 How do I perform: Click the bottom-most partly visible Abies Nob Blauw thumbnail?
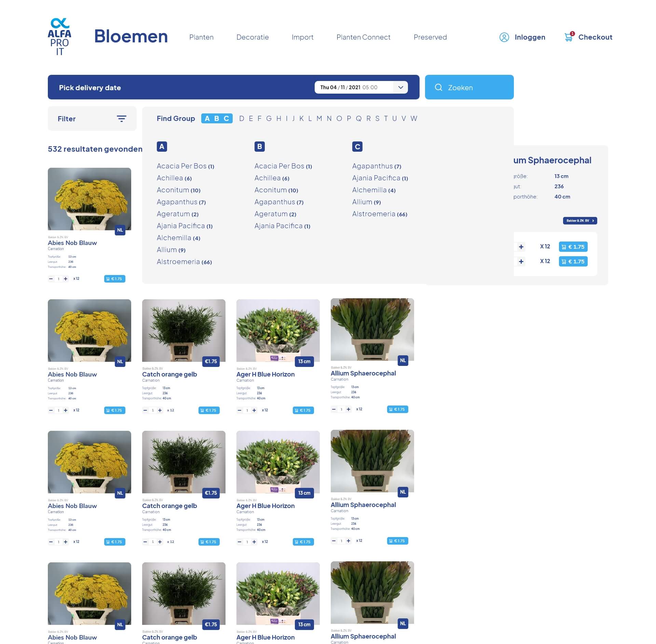click(90, 593)
